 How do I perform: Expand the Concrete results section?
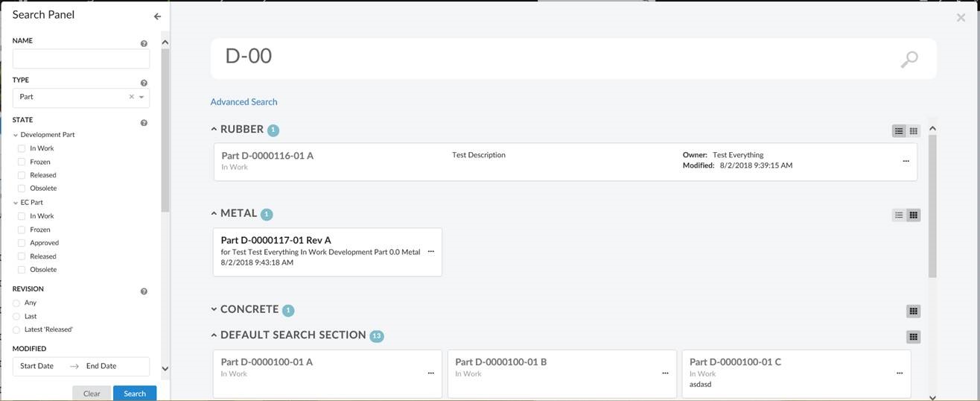click(214, 309)
